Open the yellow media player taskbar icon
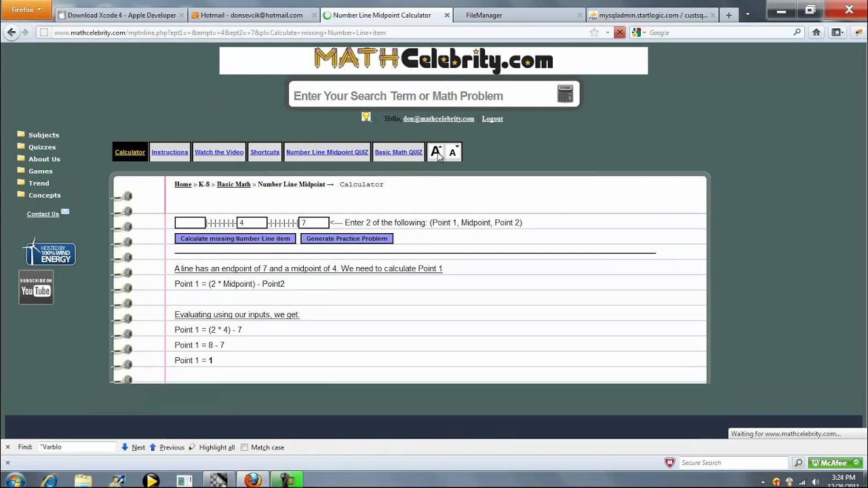868x488 pixels. pyautogui.click(x=151, y=480)
